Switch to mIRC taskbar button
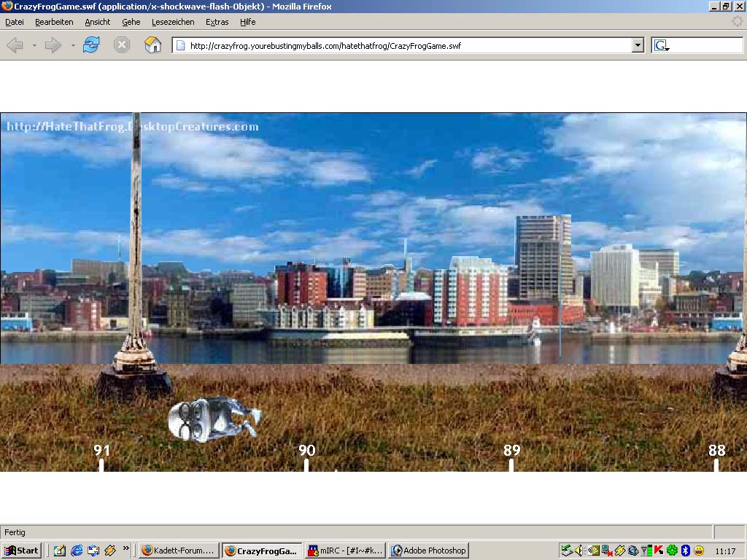Image resolution: width=747 pixels, height=560 pixels. point(345,551)
